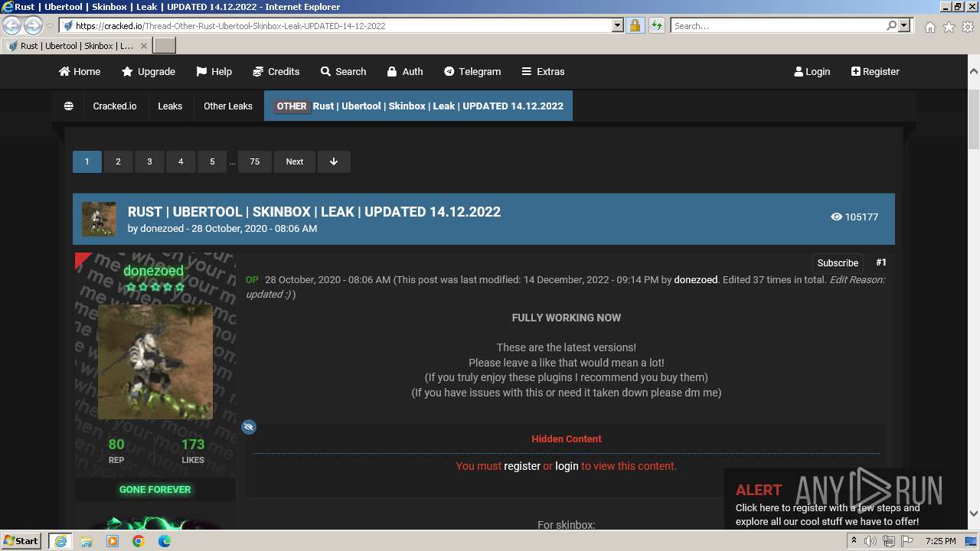980x551 pixels.
Task: Go to Cracked.io breadcrumb
Action: (115, 106)
